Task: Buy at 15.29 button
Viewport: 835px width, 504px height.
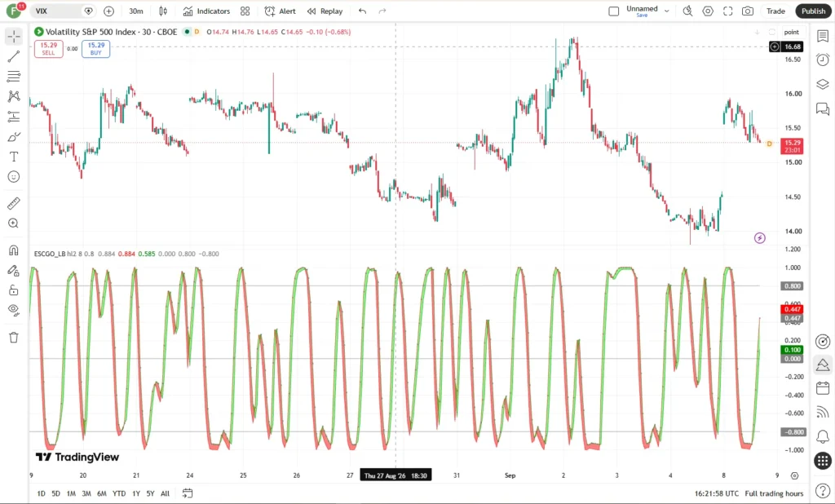Action: [x=96, y=48]
